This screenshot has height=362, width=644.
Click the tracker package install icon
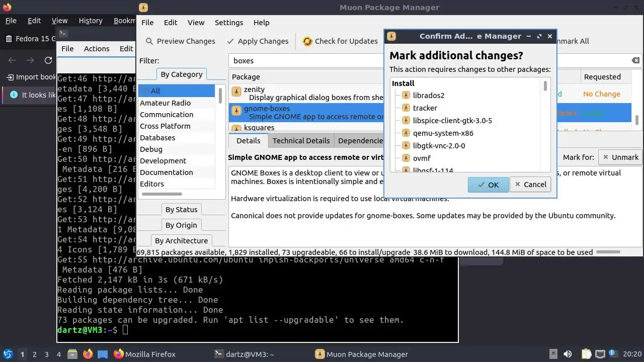coord(406,108)
